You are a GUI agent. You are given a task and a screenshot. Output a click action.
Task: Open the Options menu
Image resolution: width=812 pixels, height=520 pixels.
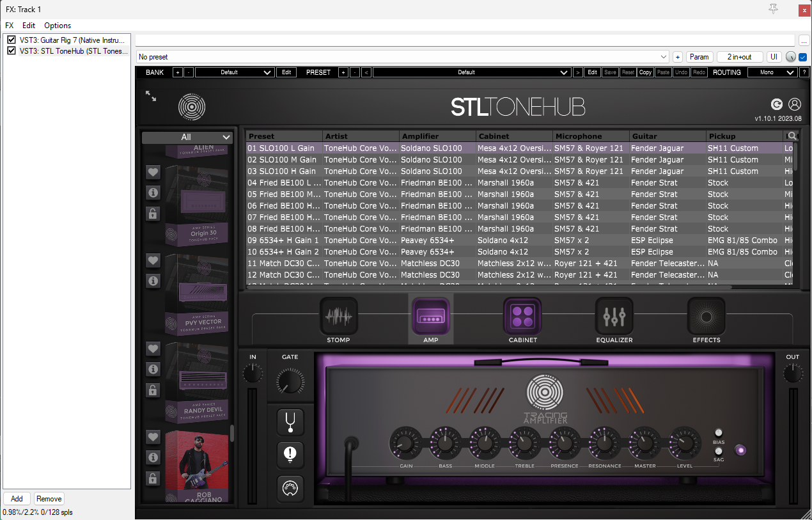click(58, 26)
